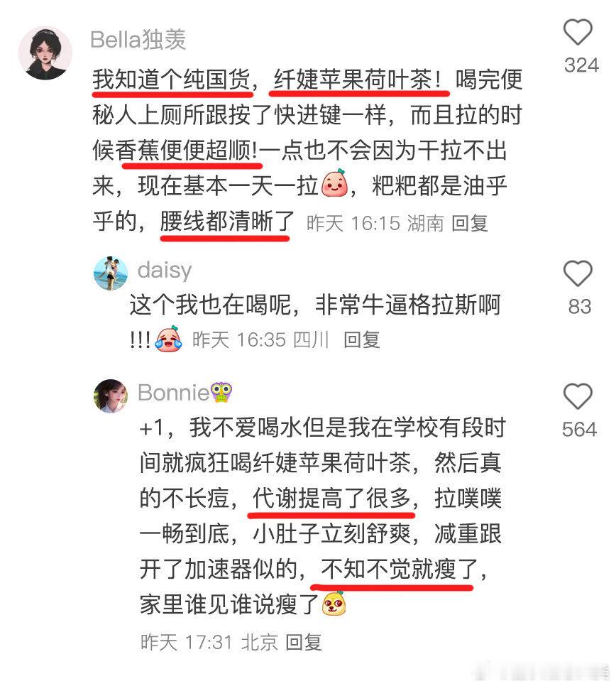Click the crying-laughing emoji in daisy's reply
The width and height of the screenshot is (616, 686).
coord(169,339)
